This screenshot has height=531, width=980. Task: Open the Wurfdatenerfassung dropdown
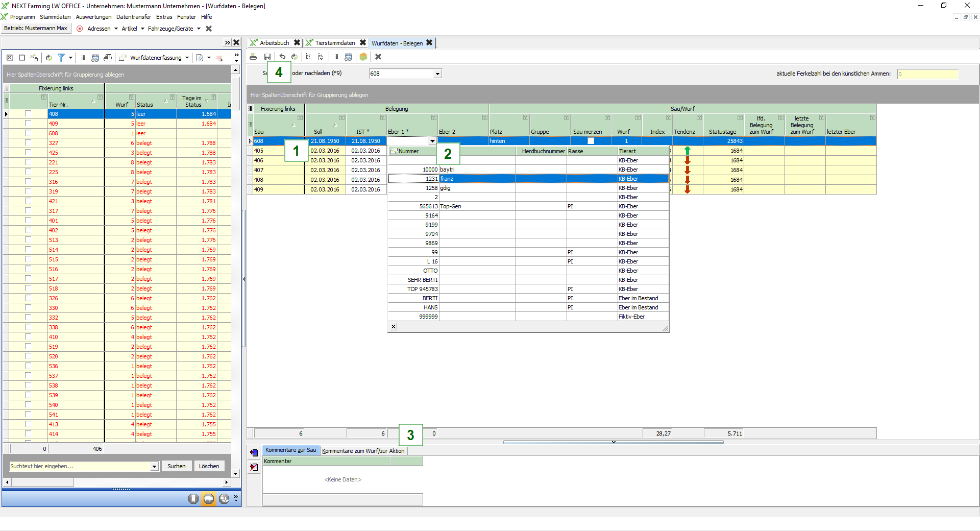point(187,58)
